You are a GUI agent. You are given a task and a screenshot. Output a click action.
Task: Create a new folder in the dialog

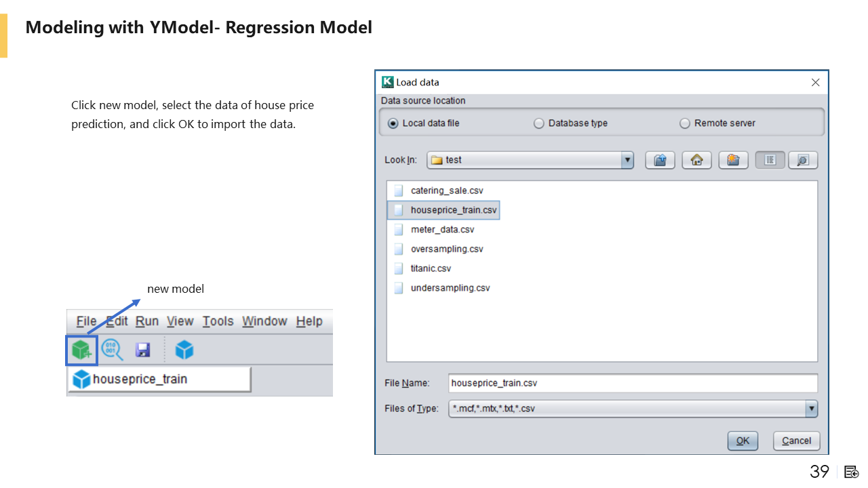(733, 160)
